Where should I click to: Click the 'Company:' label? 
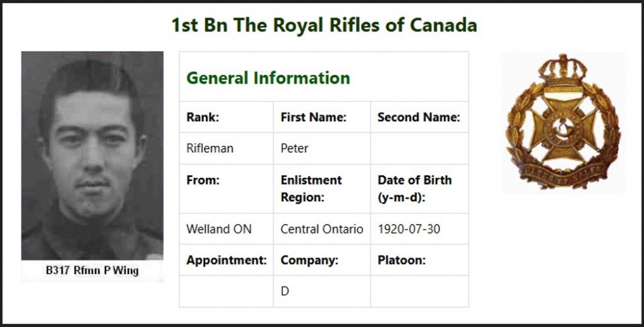coord(309,260)
